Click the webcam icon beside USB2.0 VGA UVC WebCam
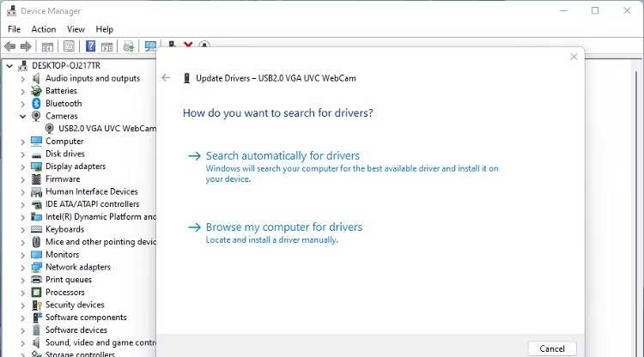This screenshot has width=644, height=357. (49, 129)
